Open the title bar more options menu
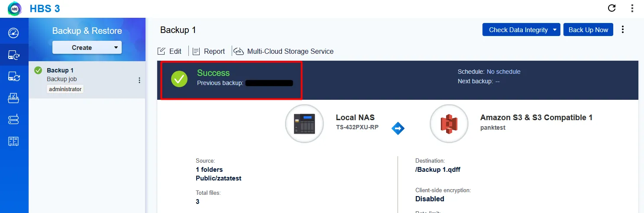The height and width of the screenshot is (213, 644). [x=632, y=8]
